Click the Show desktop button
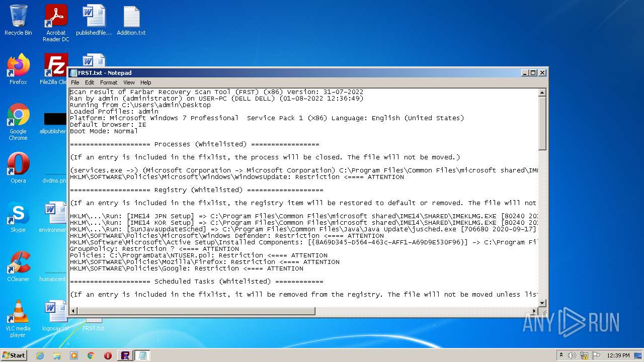The height and width of the screenshot is (362, 644). click(x=639, y=355)
